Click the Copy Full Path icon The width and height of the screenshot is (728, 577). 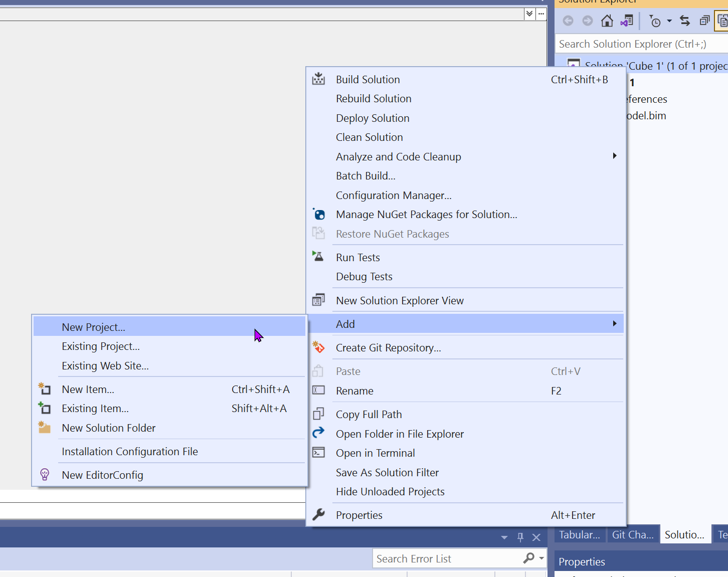(318, 414)
